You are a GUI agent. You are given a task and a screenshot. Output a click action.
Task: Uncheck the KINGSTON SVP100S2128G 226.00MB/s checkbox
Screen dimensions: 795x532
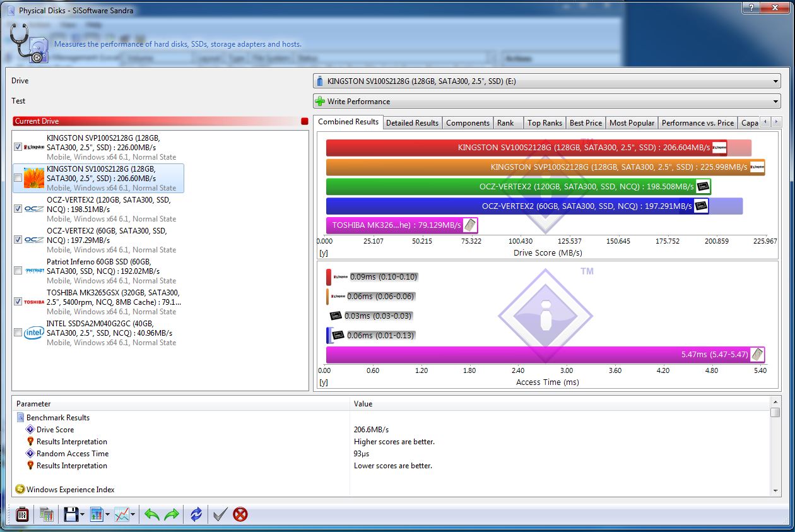18,147
